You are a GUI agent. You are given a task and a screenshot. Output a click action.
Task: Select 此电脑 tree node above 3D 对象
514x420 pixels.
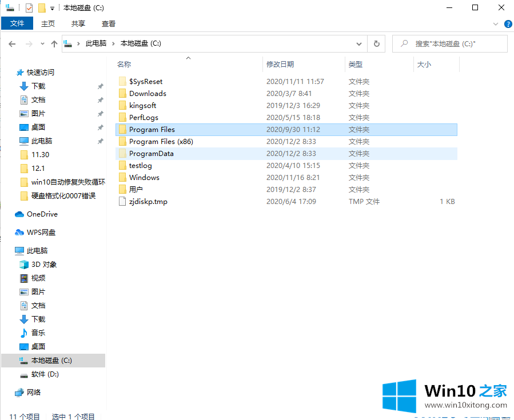pos(37,251)
